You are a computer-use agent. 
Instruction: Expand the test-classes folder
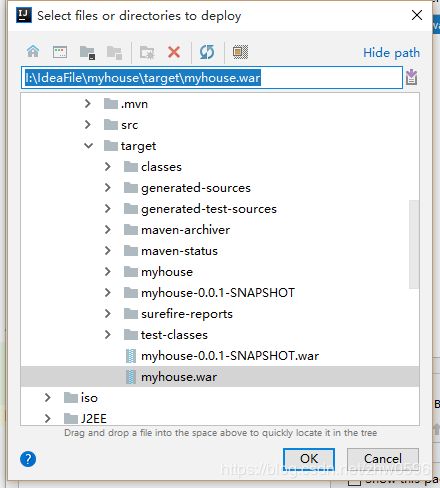108,335
